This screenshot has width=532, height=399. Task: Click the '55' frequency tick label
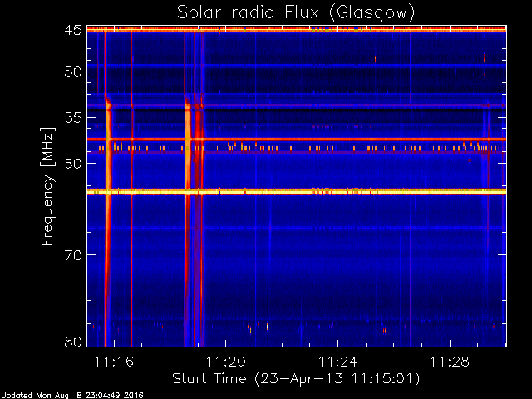click(x=73, y=118)
